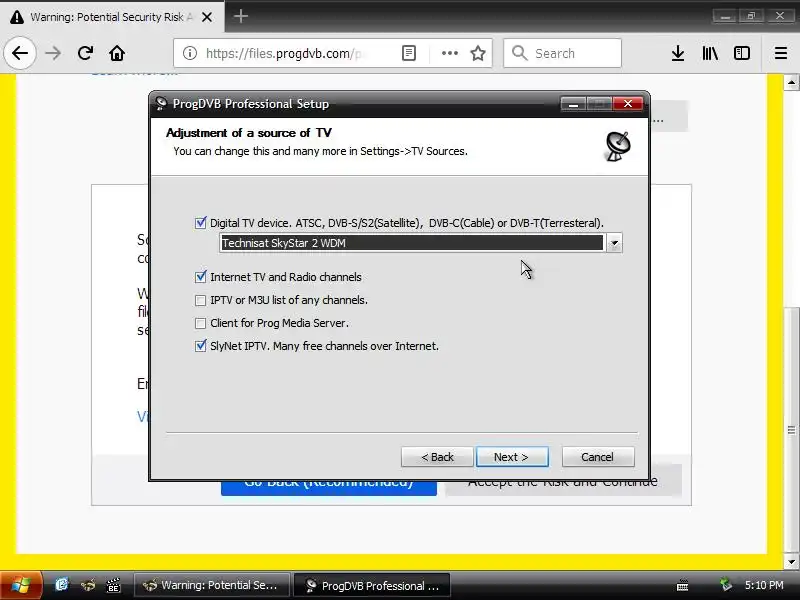
Task: Open the Firefox hamburger menu
Action: (x=781, y=53)
